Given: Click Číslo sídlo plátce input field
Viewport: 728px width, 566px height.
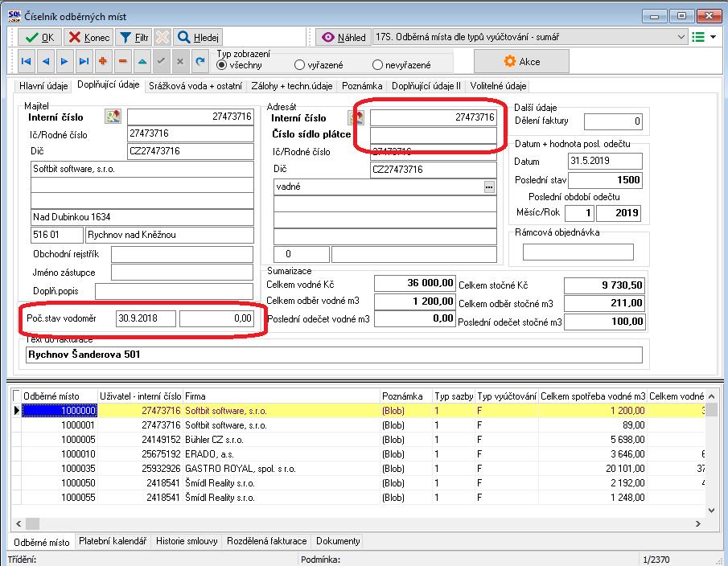Looking at the screenshot, I should (x=433, y=135).
